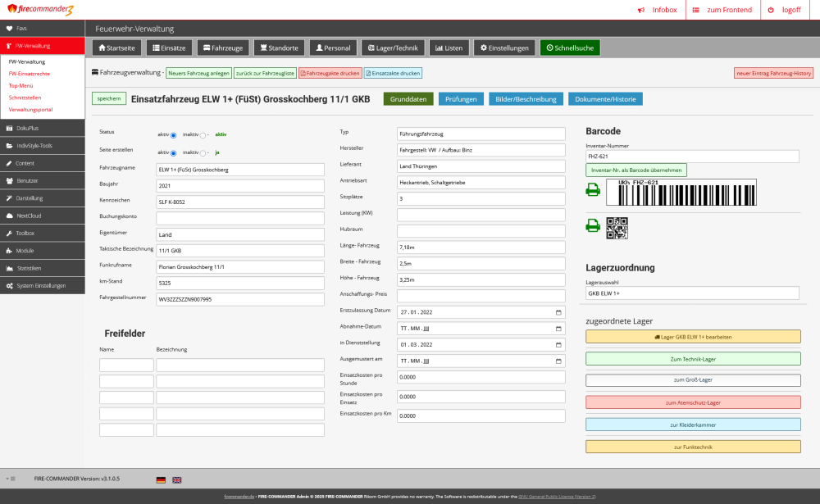The image size is (820, 504).
Task: Switch to the Dokumente/Historie tab
Action: pos(605,99)
